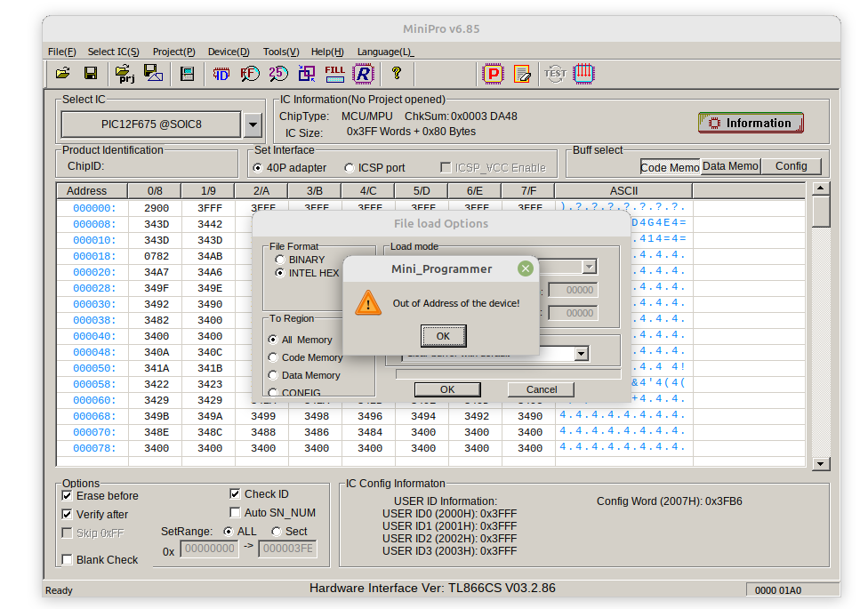
Task: Click the Save project toolbar icon
Action: click(x=153, y=73)
